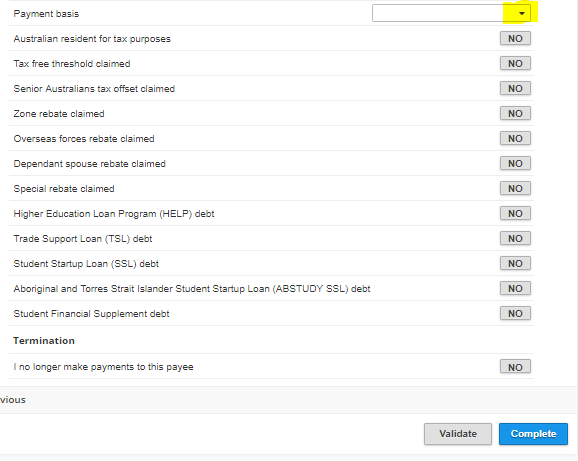
Task: Toggle Tax free threshold claimed
Action: click(515, 63)
